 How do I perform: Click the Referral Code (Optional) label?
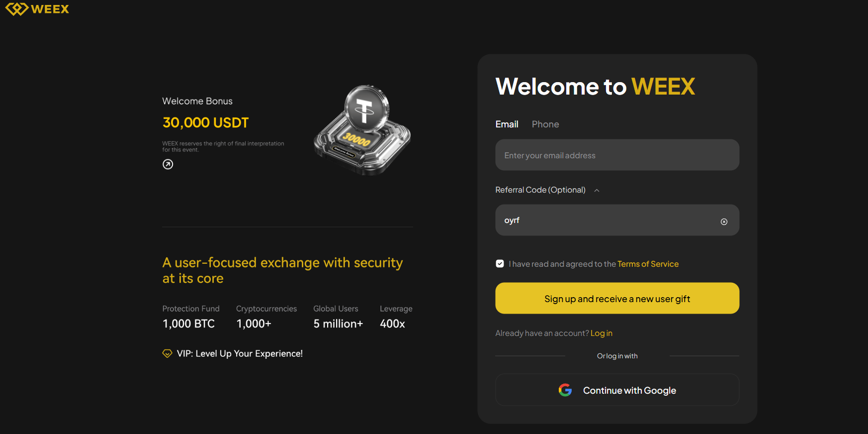click(540, 190)
